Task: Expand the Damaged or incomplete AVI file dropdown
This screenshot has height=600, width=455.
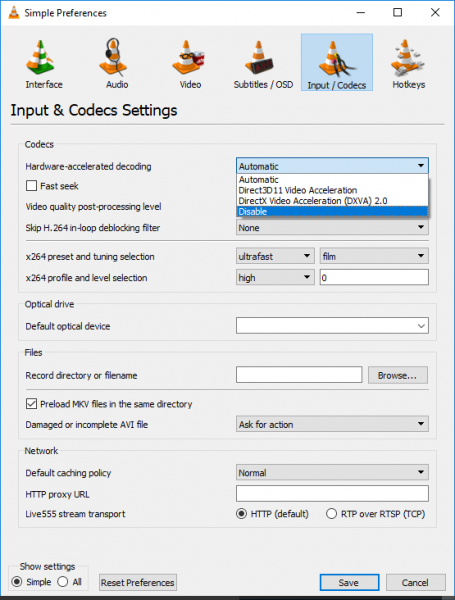Action: (x=332, y=424)
